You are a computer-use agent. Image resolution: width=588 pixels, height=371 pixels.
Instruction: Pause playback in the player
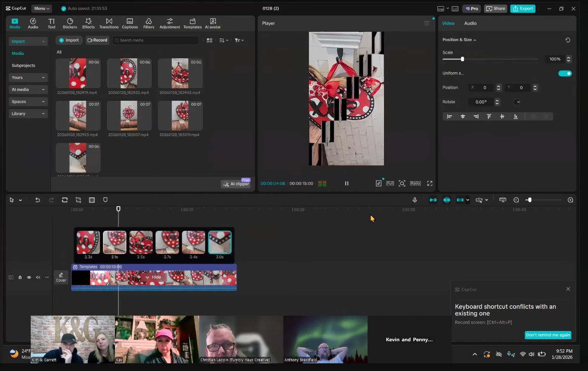346,183
